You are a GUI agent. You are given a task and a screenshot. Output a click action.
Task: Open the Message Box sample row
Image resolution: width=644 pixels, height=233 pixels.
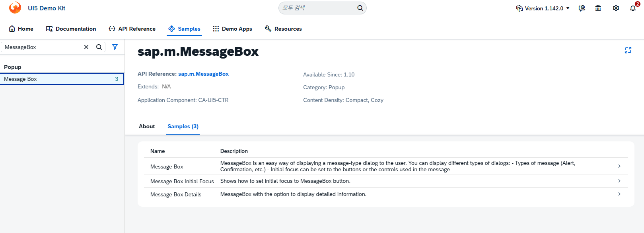pyautogui.click(x=386, y=166)
